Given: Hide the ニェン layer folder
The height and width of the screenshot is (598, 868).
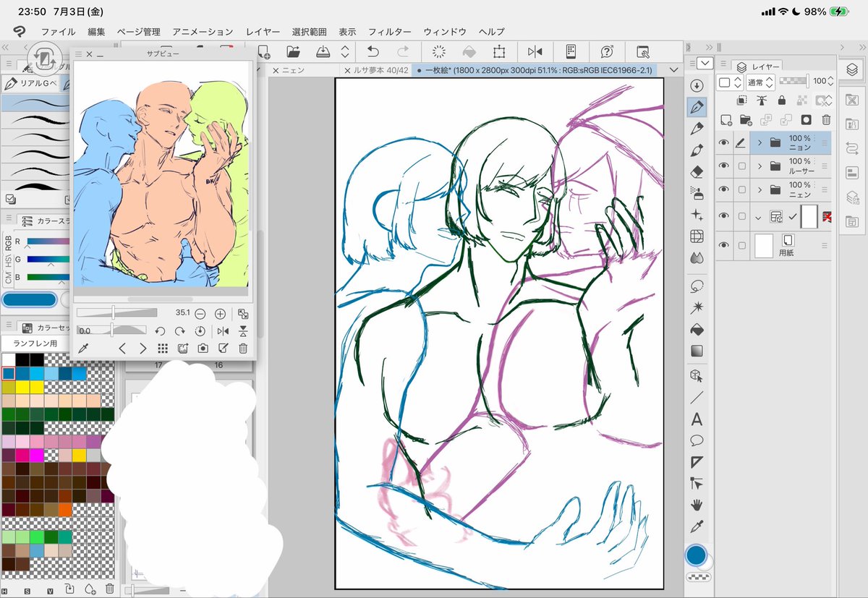Looking at the screenshot, I should click(723, 190).
